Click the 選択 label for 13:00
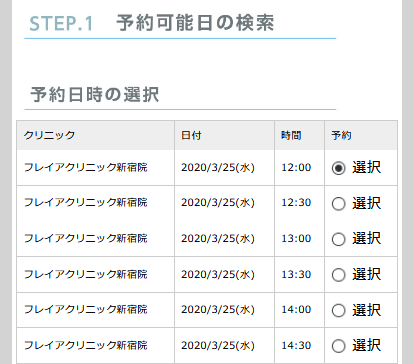Screen dimensions: 414x364 tap(366, 238)
